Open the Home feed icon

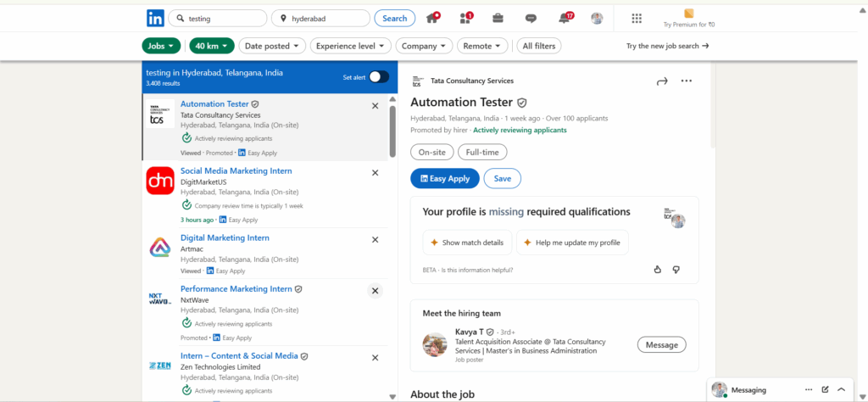pos(433,18)
